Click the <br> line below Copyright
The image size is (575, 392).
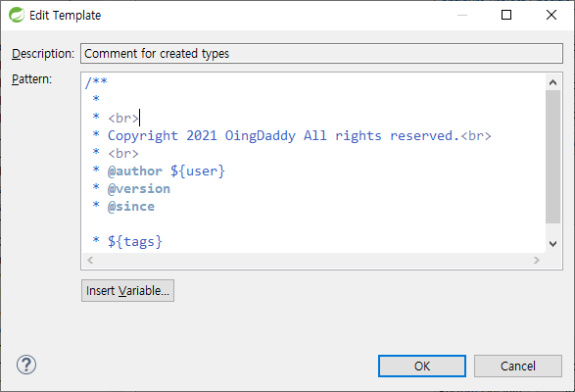click(x=116, y=154)
